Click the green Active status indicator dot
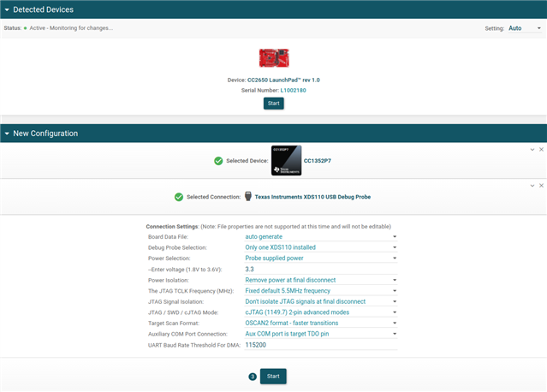Screen dimensions: 547x392 (x=25, y=28)
